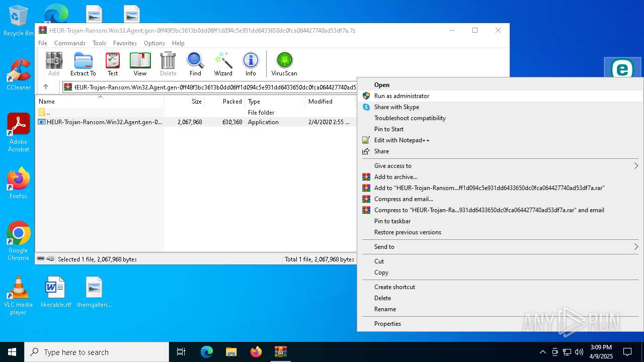Click the Windows Start button
The width and height of the screenshot is (644, 362).
pos(12,352)
